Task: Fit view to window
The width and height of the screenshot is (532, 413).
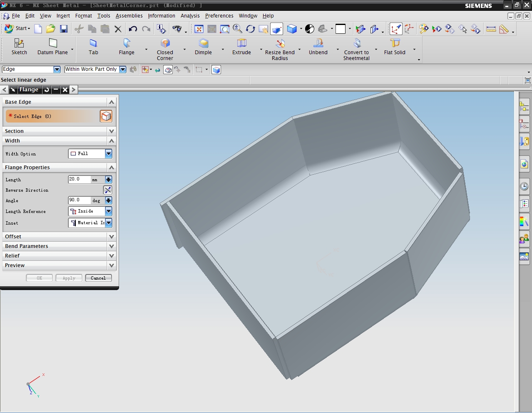Action: 199,29
